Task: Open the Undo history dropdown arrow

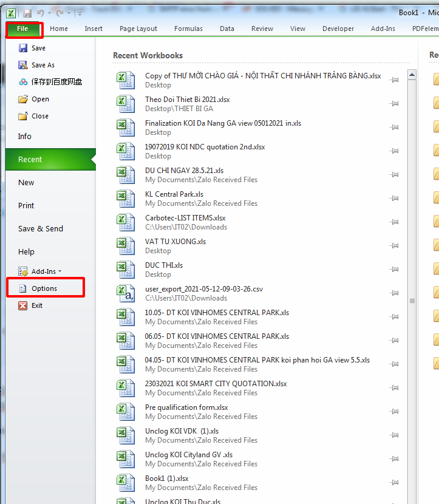Action: click(50, 13)
